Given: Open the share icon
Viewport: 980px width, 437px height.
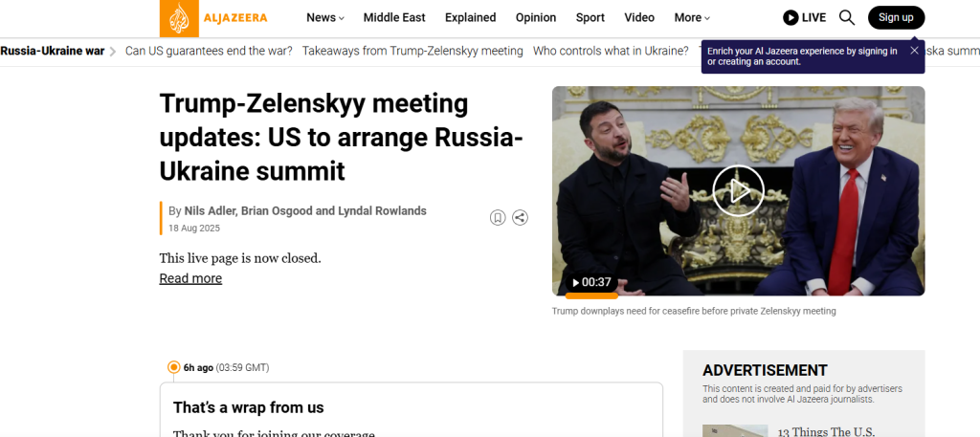Looking at the screenshot, I should coord(520,218).
